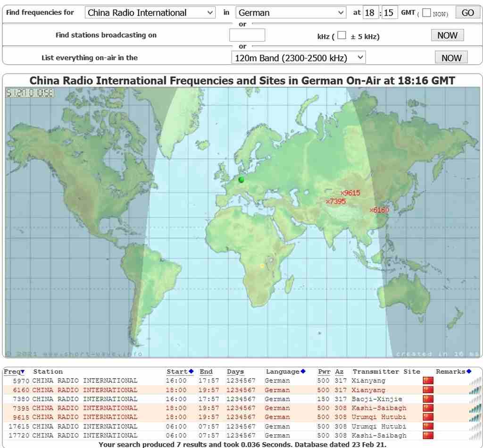The image size is (483, 448).
Task: Click Urumqi Hutubi site in 9615 row
Action: [379, 417]
